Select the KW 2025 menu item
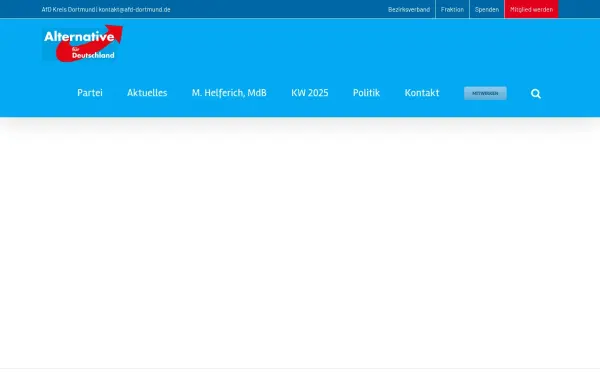Image resolution: width=600 pixels, height=375 pixels. [310, 93]
